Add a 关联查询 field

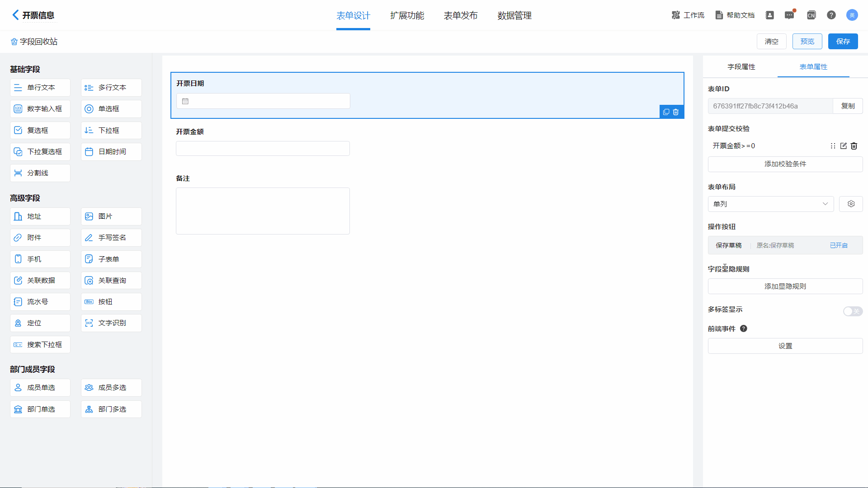tap(111, 281)
